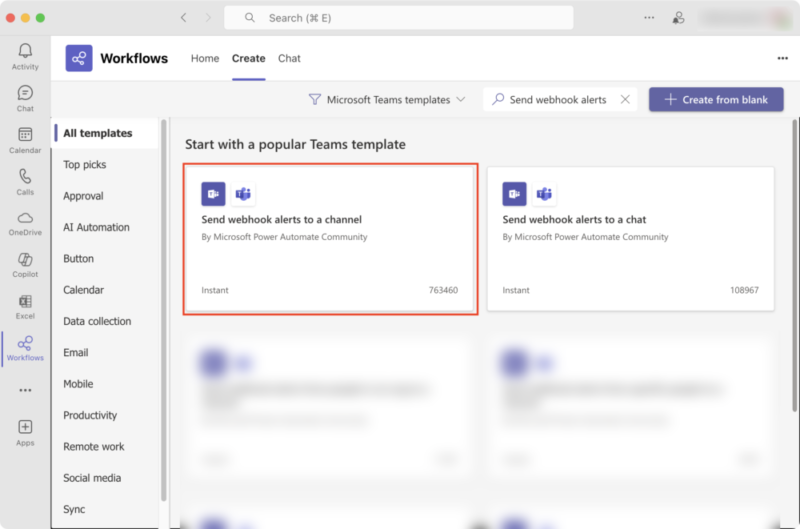Click Teams icon on chat template card
This screenshot has height=529, width=800.
(x=544, y=194)
